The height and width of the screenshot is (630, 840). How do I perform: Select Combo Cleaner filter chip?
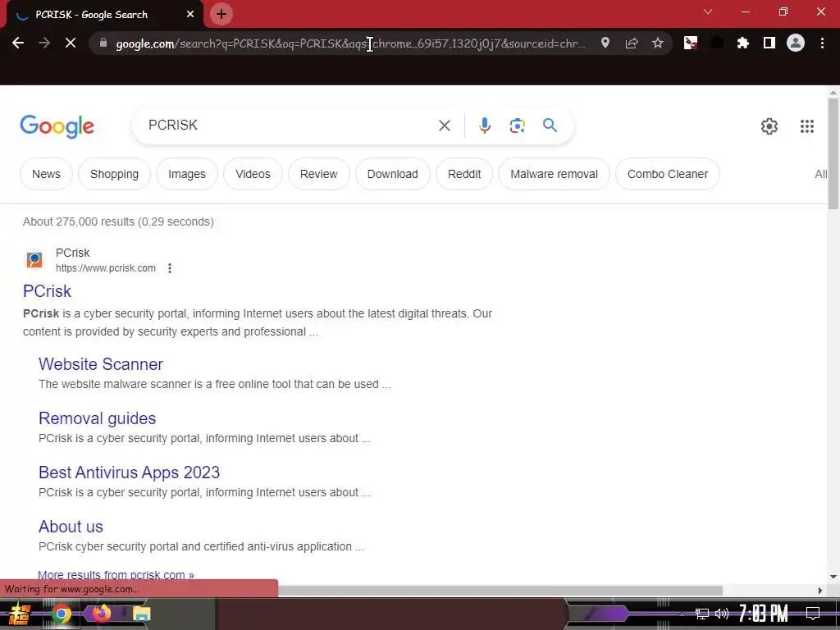[668, 174]
